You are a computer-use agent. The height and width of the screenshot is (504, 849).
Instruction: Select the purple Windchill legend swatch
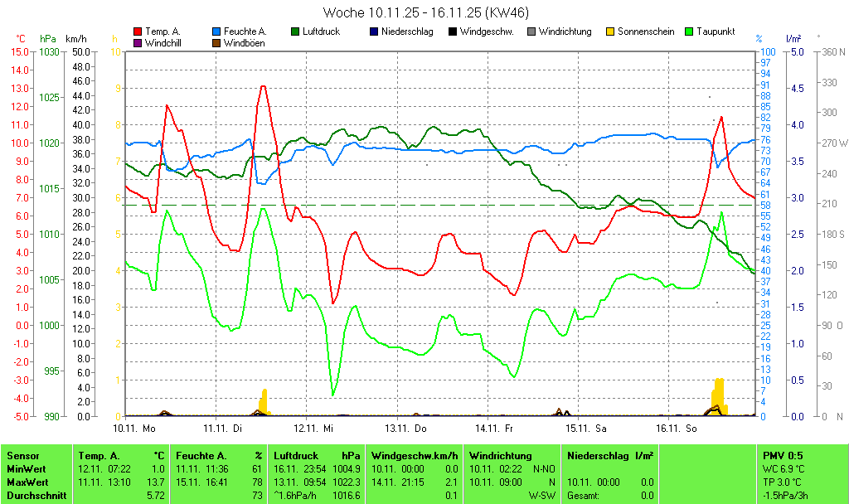click(138, 42)
